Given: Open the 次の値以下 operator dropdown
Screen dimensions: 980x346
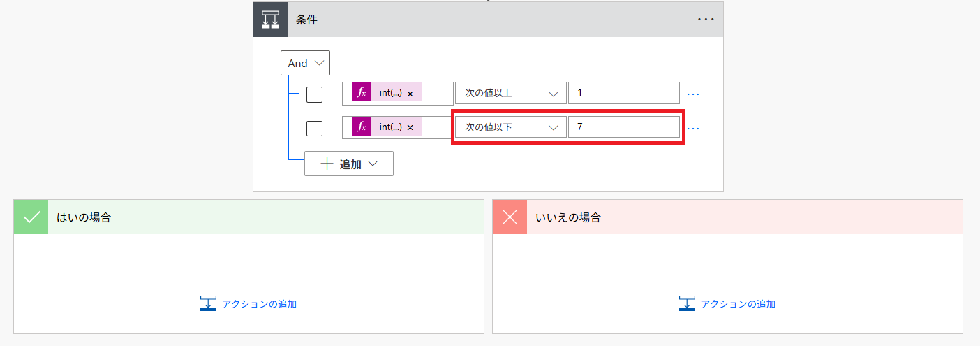Looking at the screenshot, I should coord(510,127).
